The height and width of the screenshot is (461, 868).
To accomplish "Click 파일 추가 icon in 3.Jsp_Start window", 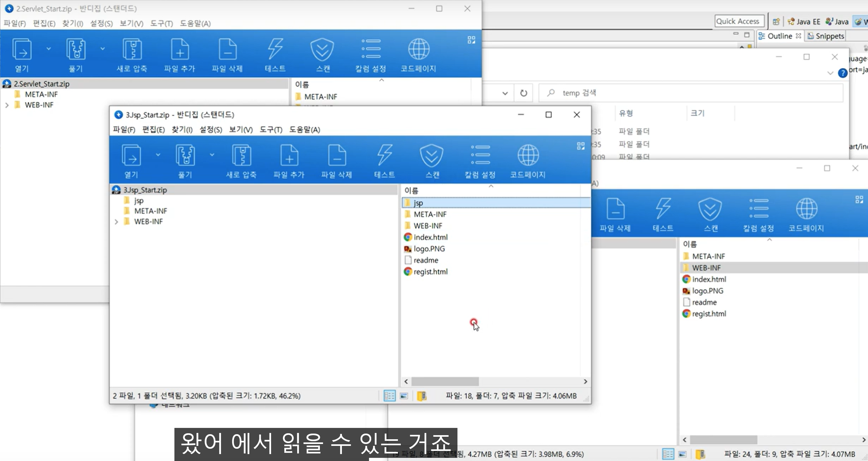I will click(289, 156).
